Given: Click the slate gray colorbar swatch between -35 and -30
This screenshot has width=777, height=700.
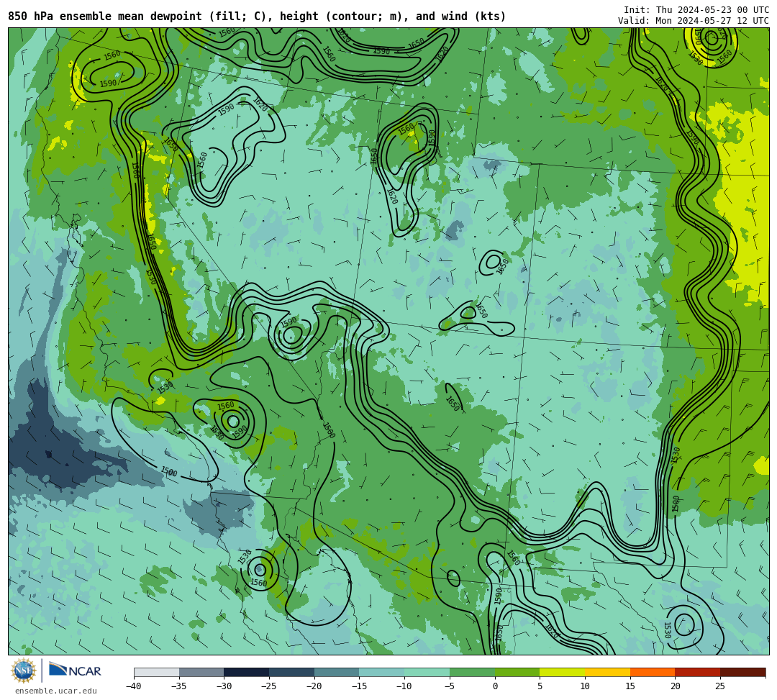Looking at the screenshot, I should [x=201, y=672].
